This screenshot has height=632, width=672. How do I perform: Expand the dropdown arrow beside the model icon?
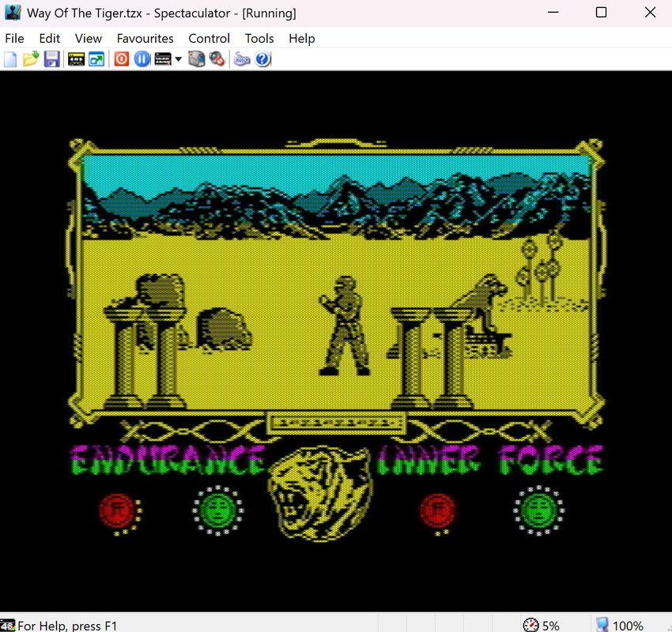click(x=178, y=59)
